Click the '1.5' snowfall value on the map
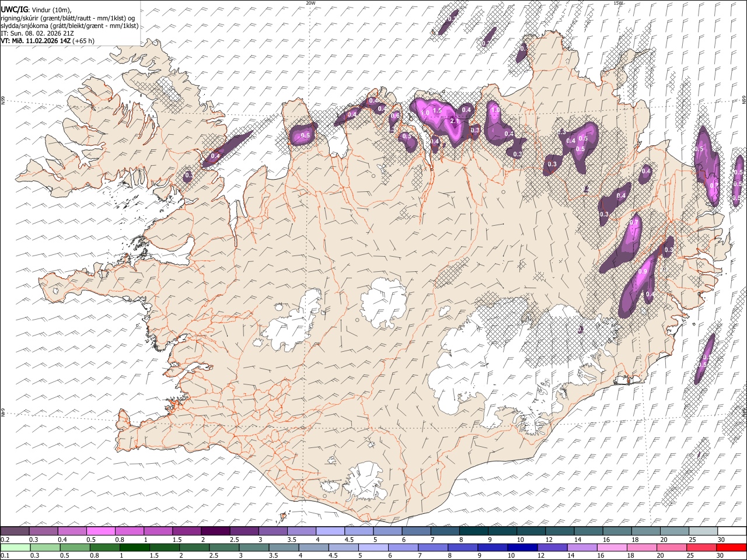Image resolution: width=747 pixels, height=560 pixels. point(437,110)
